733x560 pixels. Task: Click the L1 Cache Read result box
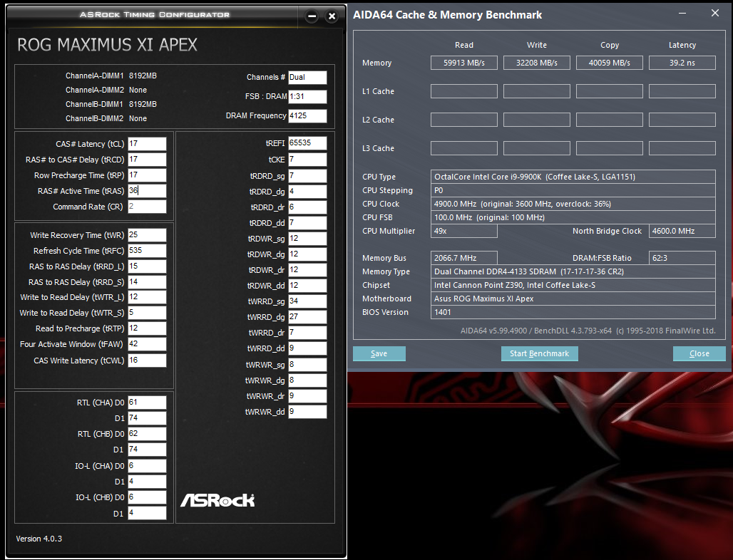pos(463,91)
